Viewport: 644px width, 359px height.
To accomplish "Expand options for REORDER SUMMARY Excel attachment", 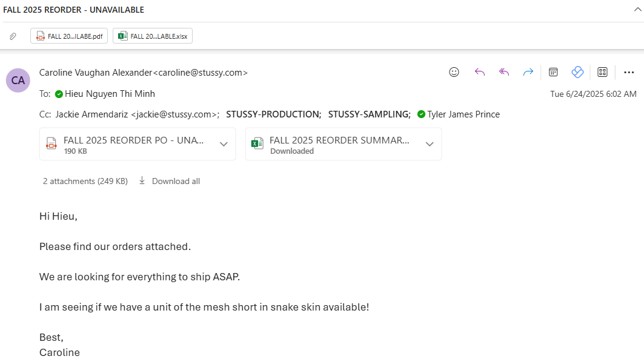I will point(430,144).
